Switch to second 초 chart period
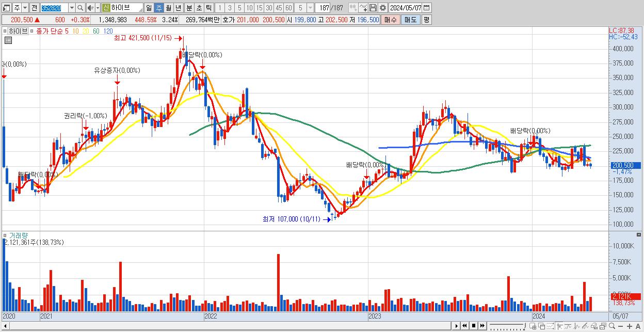 click(x=199, y=8)
